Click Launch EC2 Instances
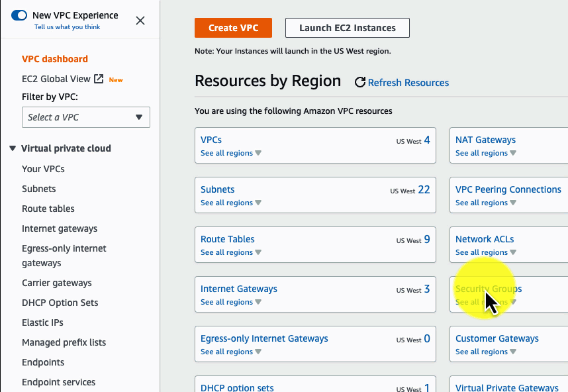 [x=347, y=28]
